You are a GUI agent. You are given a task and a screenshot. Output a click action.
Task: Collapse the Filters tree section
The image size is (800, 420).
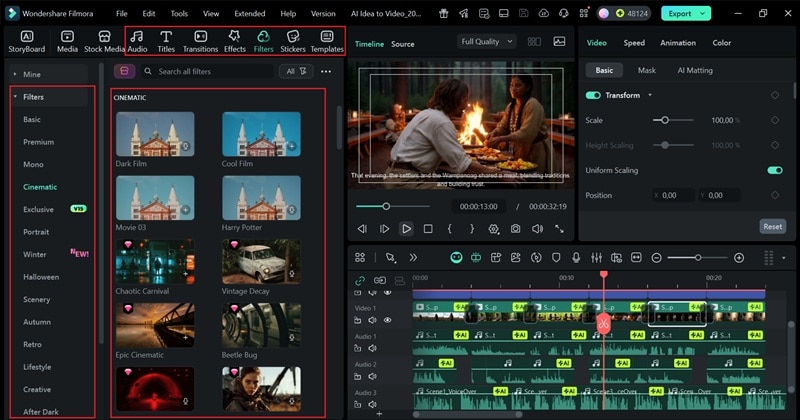pos(15,96)
